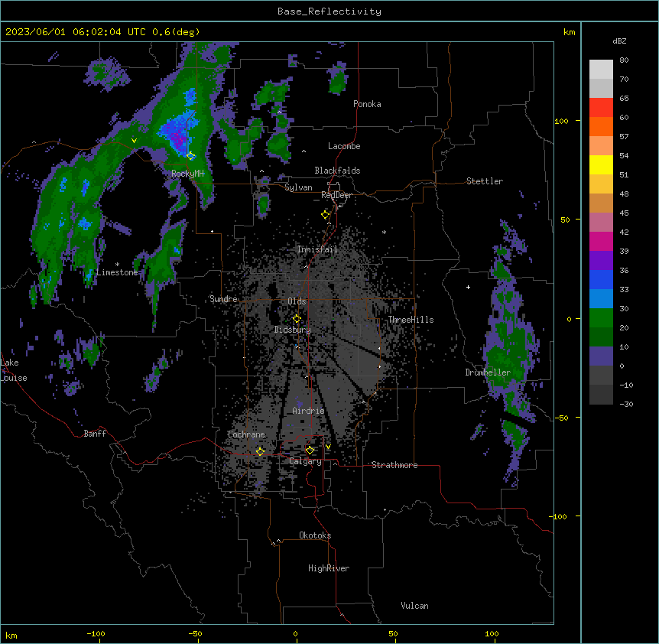This screenshot has height=644, width=659.
Task: Click the HighRiver city label
Action: pyautogui.click(x=329, y=568)
